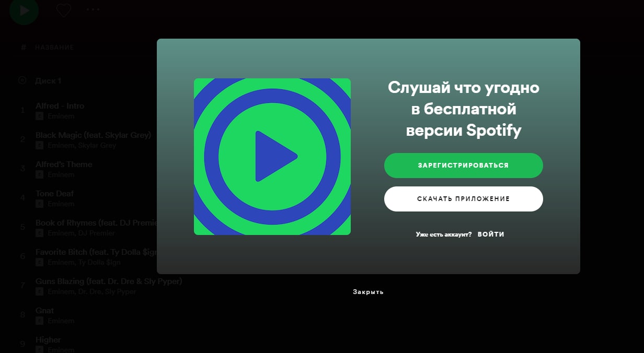644x353 pixels.
Task: Click the explicit badge icon under Gnat
Action: pos(39,321)
